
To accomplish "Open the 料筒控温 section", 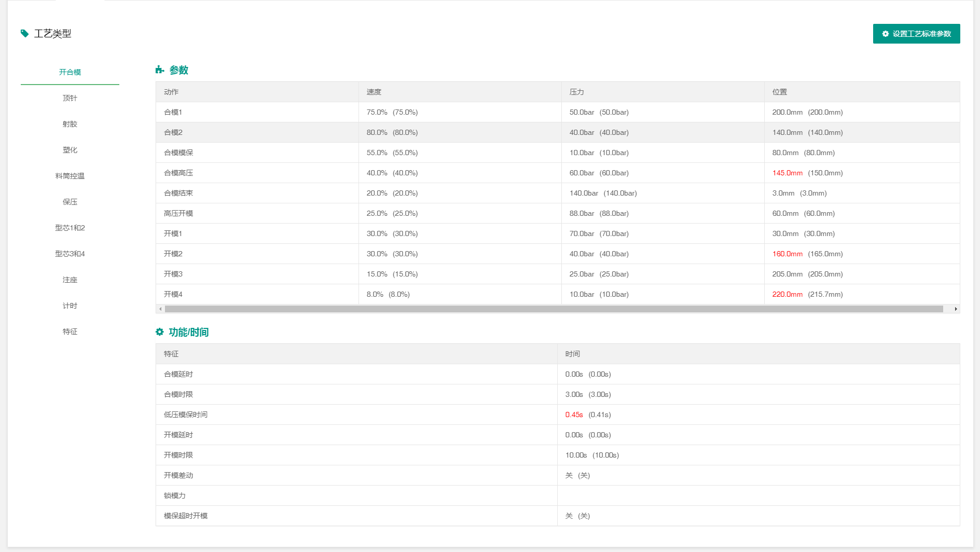I will coord(70,176).
